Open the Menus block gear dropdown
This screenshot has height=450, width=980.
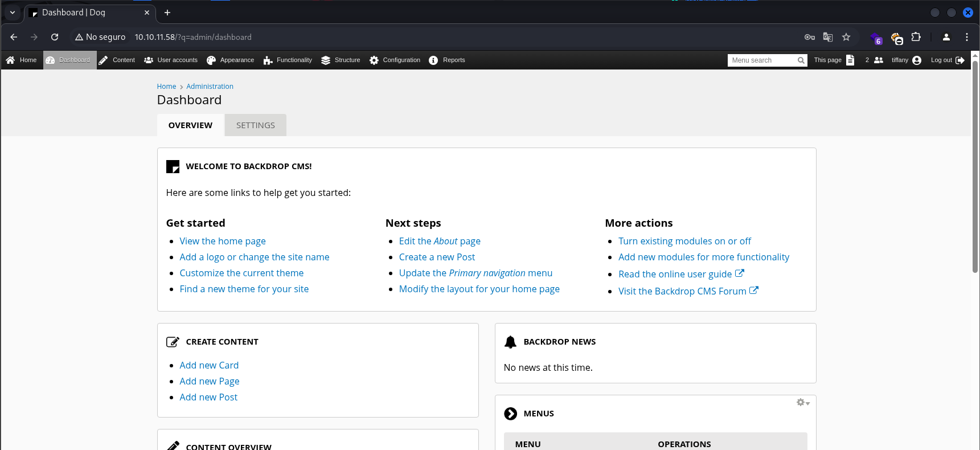[x=803, y=403]
